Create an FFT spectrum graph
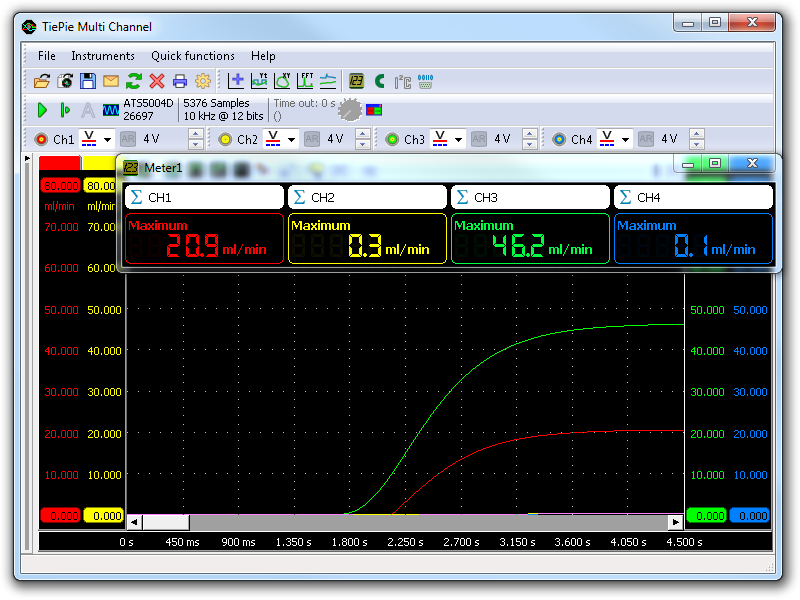Viewport: 800px width, 600px height. [x=305, y=81]
